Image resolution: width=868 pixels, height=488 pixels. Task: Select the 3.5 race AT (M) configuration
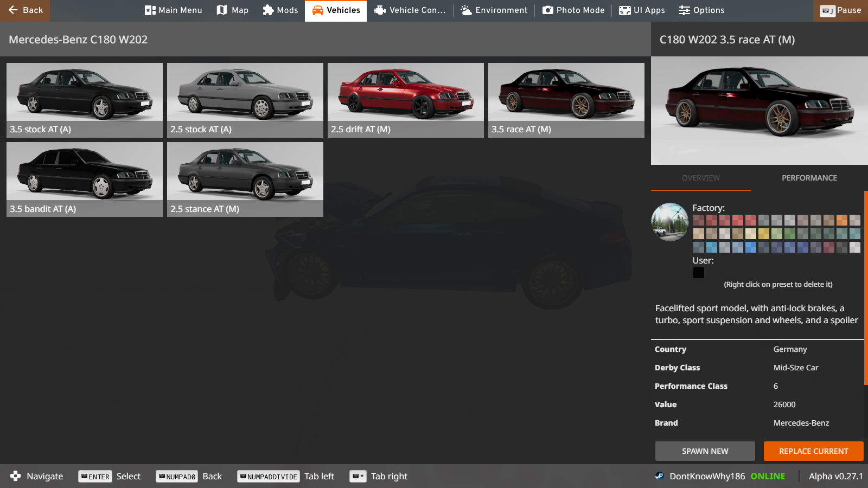coord(566,100)
